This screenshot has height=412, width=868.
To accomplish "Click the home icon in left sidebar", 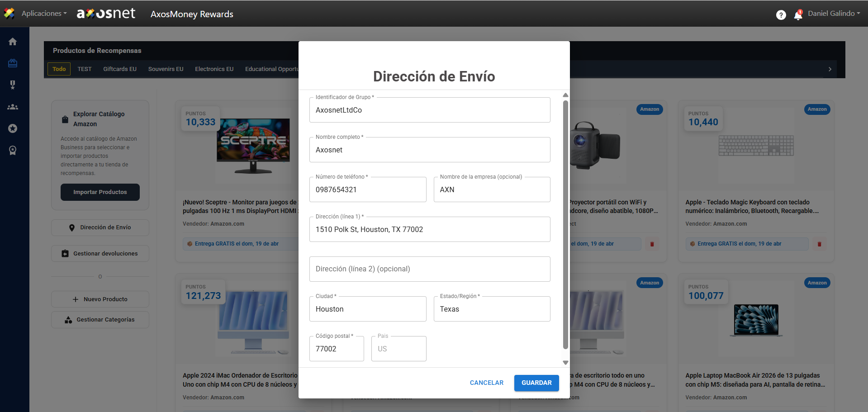I will click(x=13, y=42).
